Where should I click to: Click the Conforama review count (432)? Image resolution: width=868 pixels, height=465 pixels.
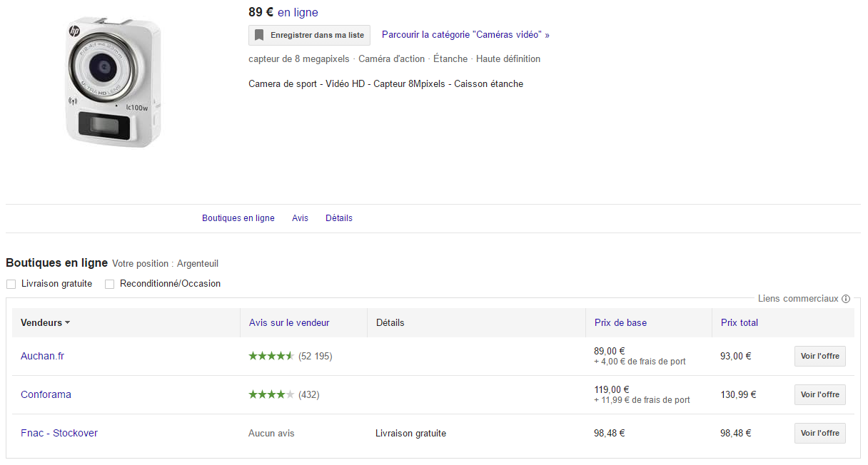[x=309, y=394]
